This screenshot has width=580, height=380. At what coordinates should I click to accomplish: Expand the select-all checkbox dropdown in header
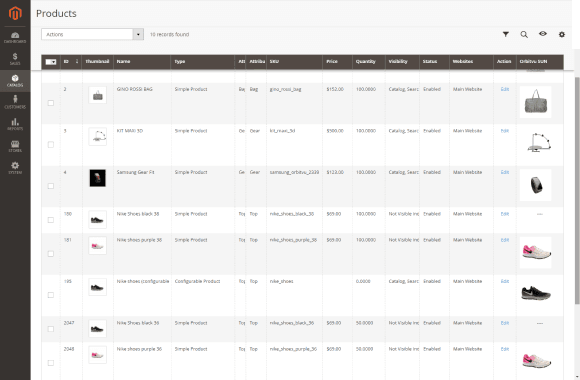(x=51, y=62)
